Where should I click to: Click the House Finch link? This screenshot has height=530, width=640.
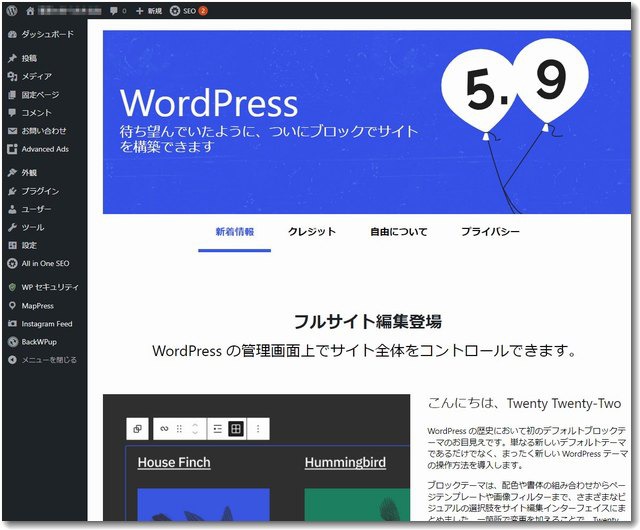[174, 463]
